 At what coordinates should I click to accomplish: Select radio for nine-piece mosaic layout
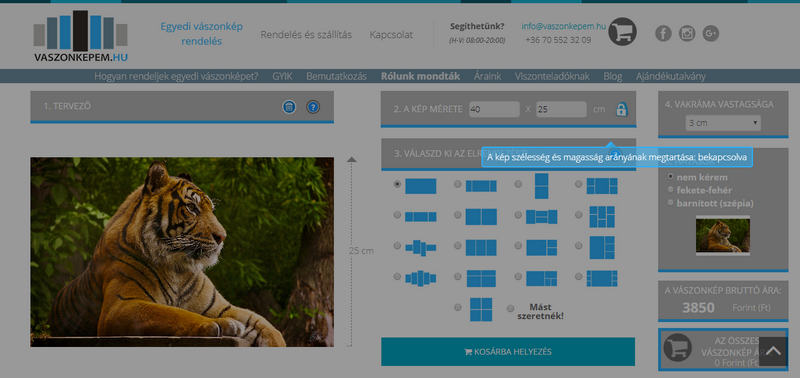point(579,215)
